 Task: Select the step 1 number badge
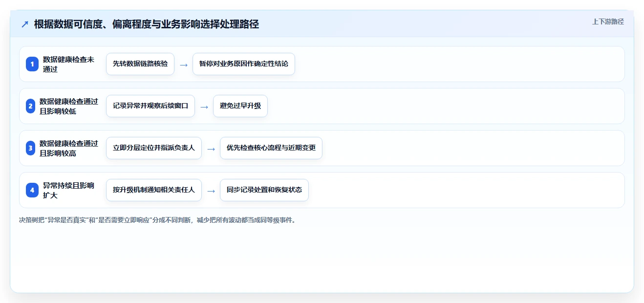(32, 64)
